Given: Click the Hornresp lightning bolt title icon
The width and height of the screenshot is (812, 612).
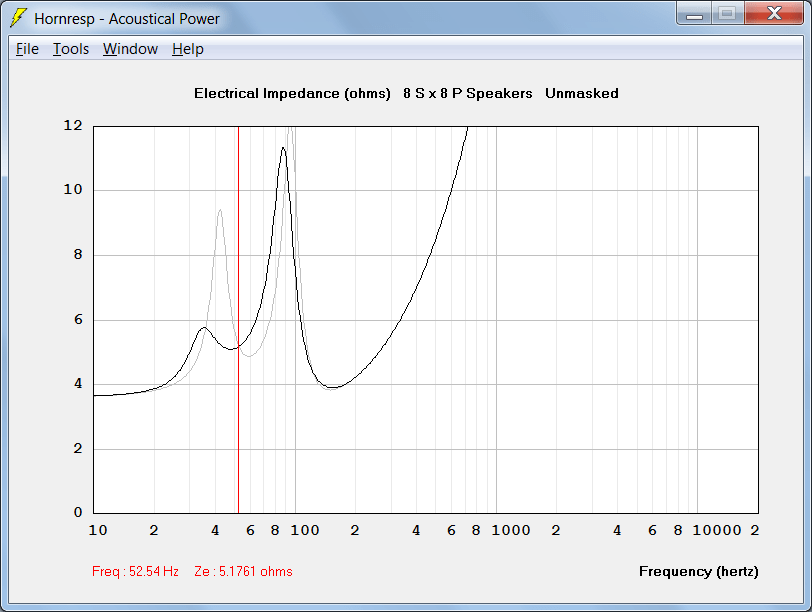Looking at the screenshot, I should 18,18.
